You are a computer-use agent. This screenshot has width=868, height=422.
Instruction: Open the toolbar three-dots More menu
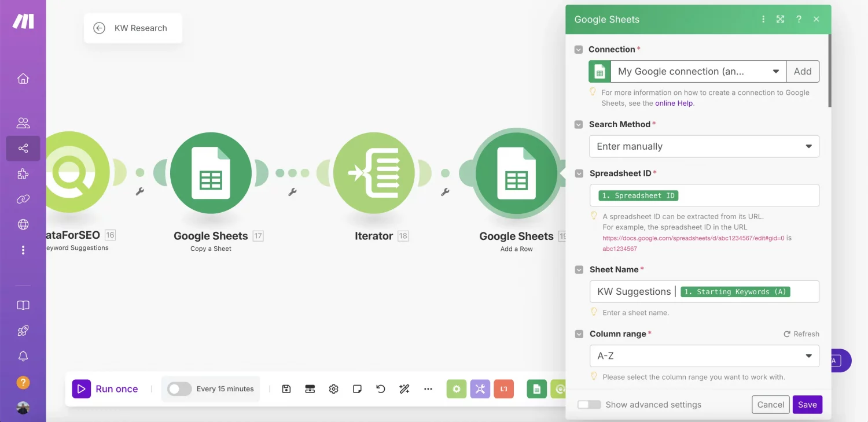click(x=428, y=389)
